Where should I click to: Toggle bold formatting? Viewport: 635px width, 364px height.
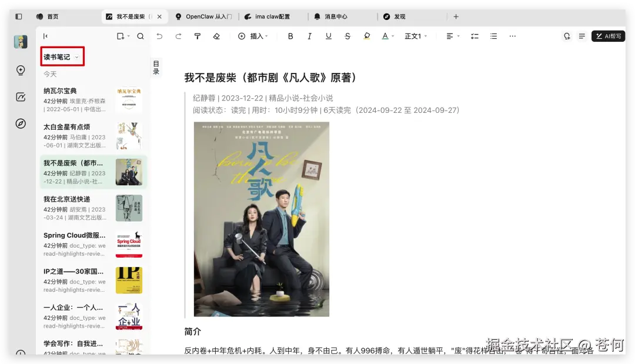[290, 36]
